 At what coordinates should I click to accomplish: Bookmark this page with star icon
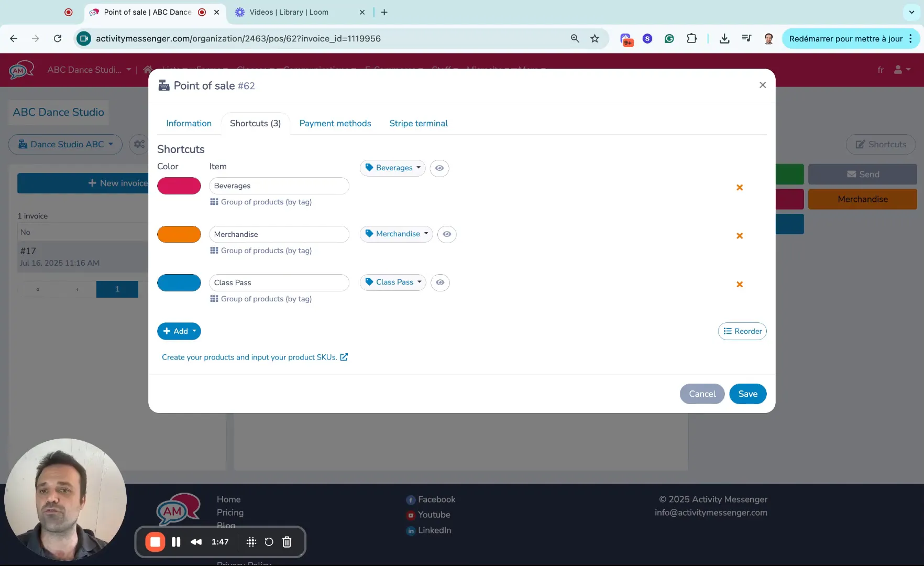point(595,39)
